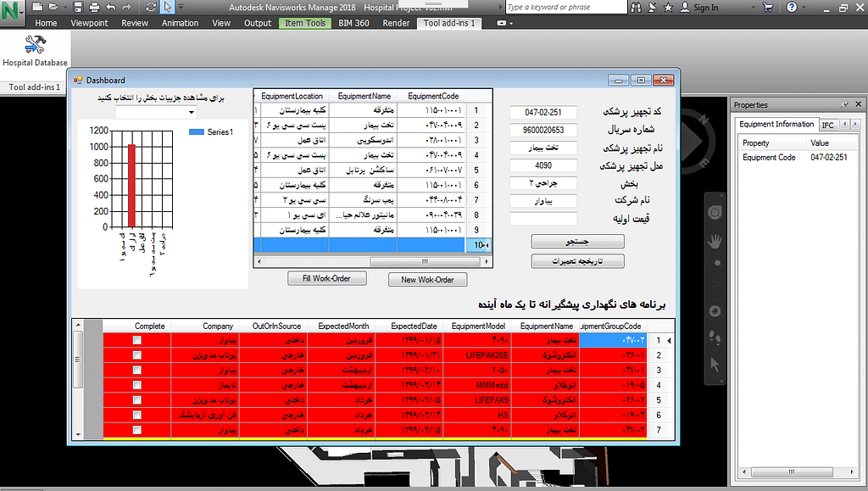Screen dimensions: 868x491
Task: Open the SteeringWheels tool in navigation bar
Action: pos(715,212)
